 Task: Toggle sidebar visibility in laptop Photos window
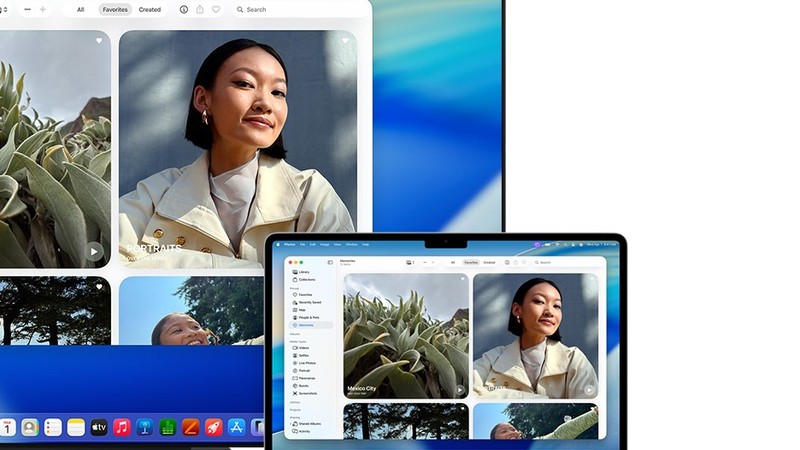pyautogui.click(x=330, y=262)
